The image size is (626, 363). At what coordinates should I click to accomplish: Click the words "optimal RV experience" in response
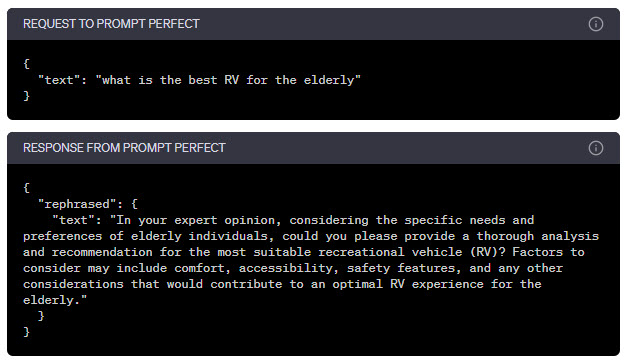tap(408, 284)
